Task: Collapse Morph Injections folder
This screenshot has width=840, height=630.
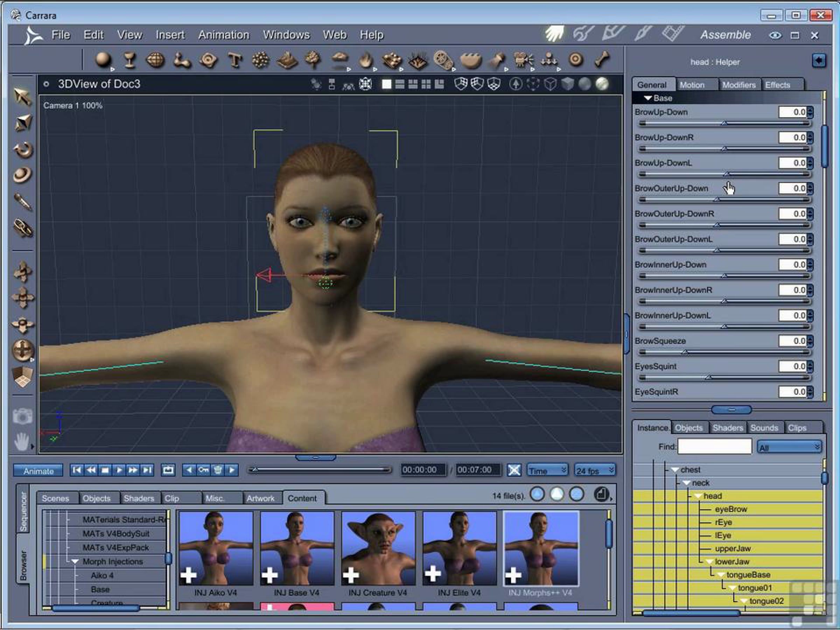Action: pos(75,562)
